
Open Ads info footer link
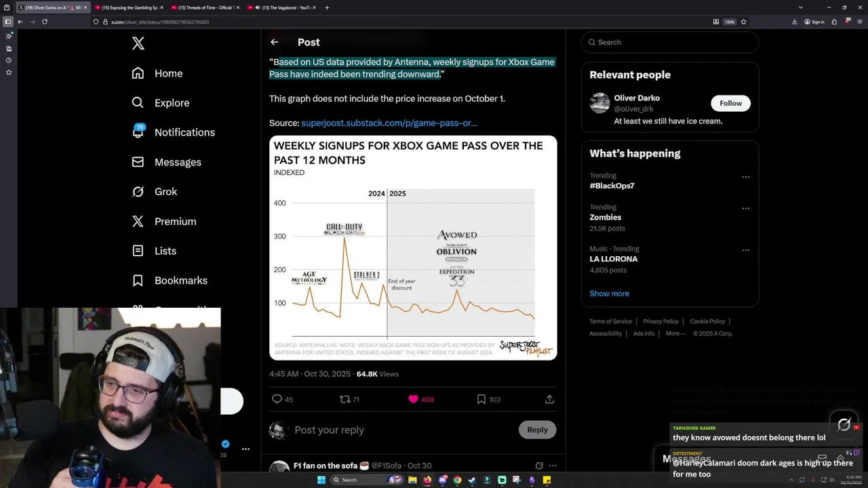click(644, 333)
